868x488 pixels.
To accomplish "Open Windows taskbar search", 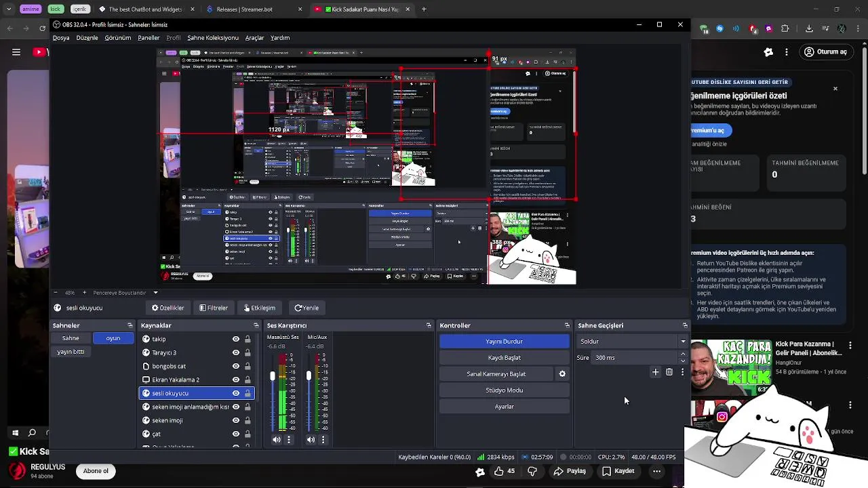I will point(32,432).
